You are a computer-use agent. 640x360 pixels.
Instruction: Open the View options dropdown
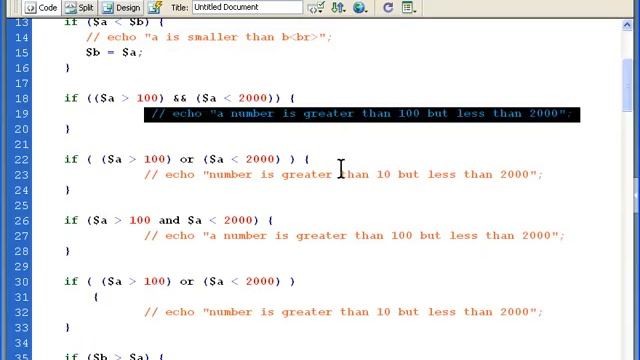408,7
